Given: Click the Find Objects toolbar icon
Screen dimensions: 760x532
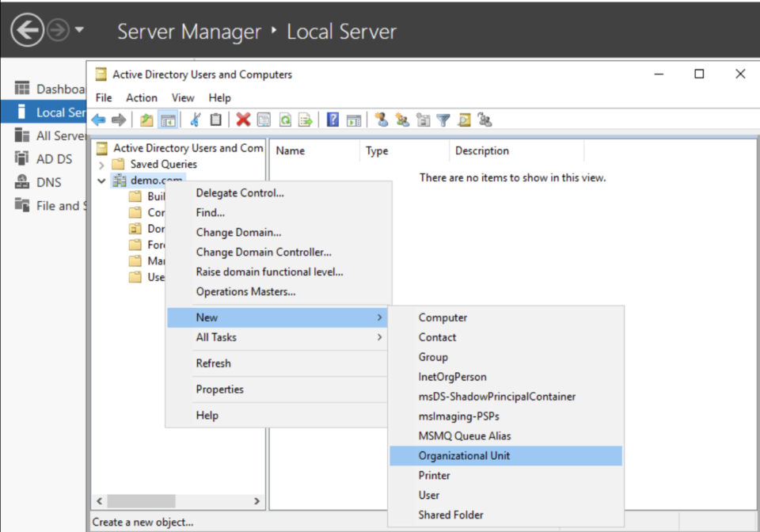Looking at the screenshot, I should [x=464, y=120].
